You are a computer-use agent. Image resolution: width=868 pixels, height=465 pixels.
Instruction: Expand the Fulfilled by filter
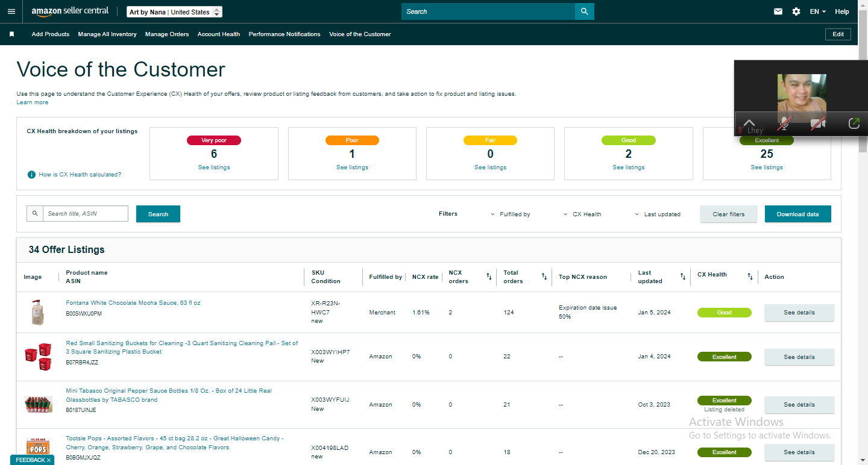click(x=511, y=214)
